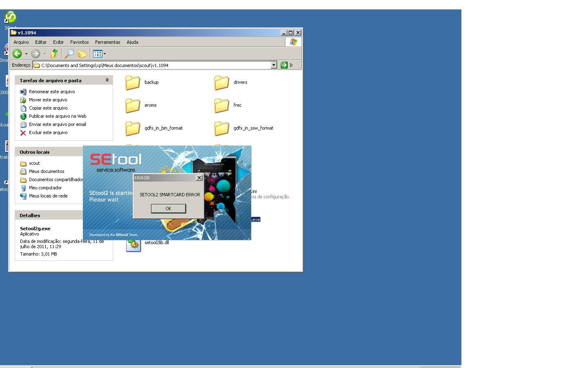Open the Forward history dropdown arrow
The width and height of the screenshot is (588, 368).
45,54
